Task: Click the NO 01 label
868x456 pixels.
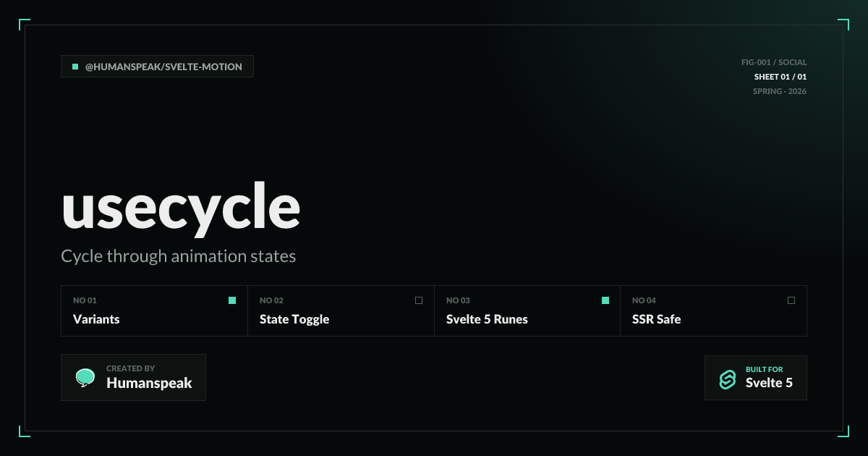Action: pos(85,300)
